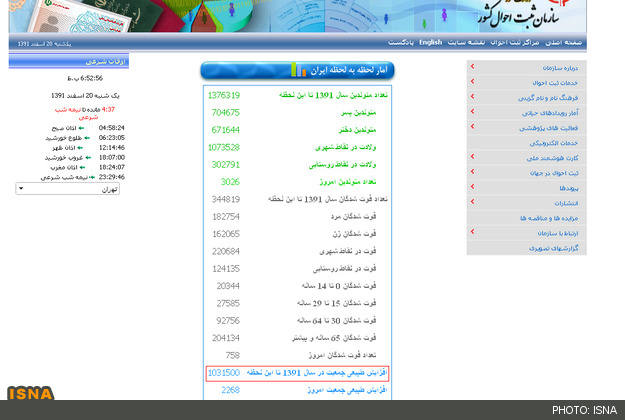Screen dimensions: 625x420
Task: Open گزارشهای تصویری sidebar link
Action: click(x=553, y=248)
